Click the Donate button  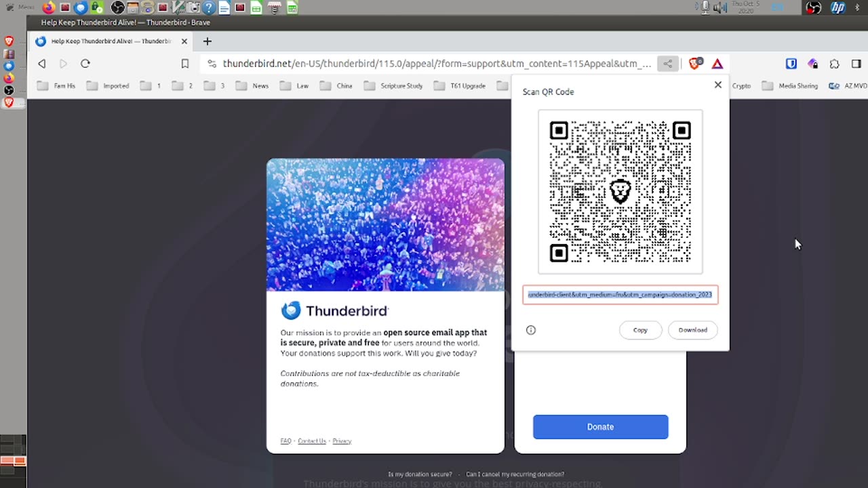[601, 427]
